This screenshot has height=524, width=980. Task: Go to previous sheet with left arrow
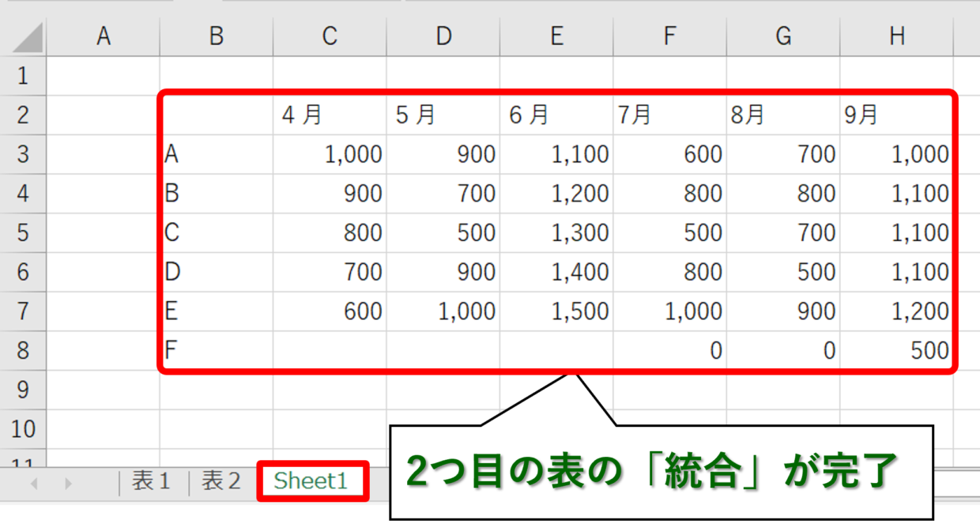pyautogui.click(x=34, y=483)
